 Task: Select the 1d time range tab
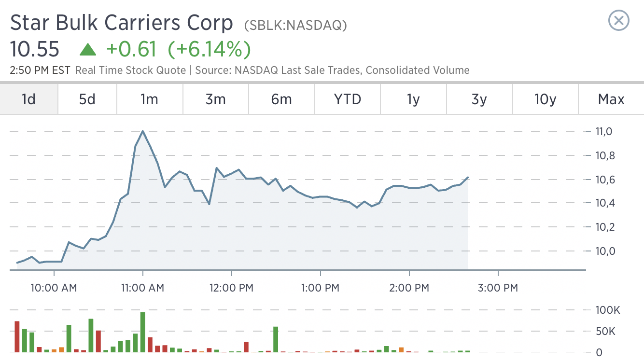pos(29,99)
